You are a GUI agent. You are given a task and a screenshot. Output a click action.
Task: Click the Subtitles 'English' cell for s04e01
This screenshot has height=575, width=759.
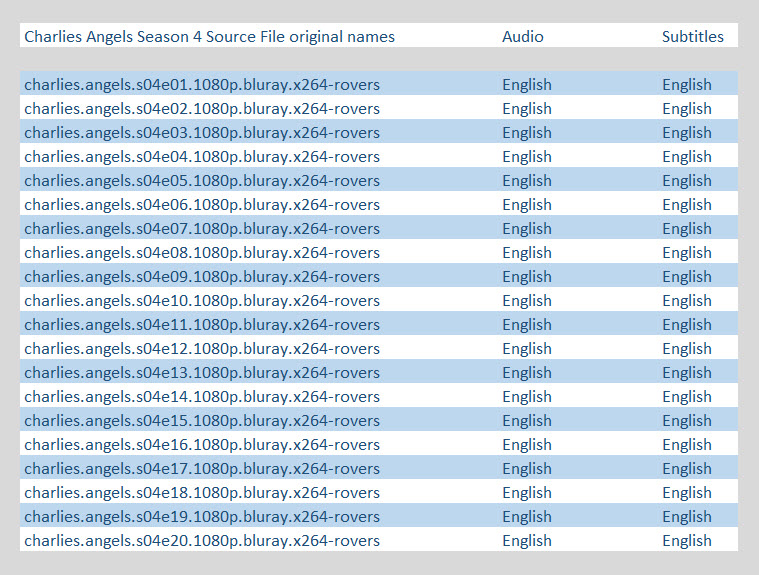[x=687, y=85]
